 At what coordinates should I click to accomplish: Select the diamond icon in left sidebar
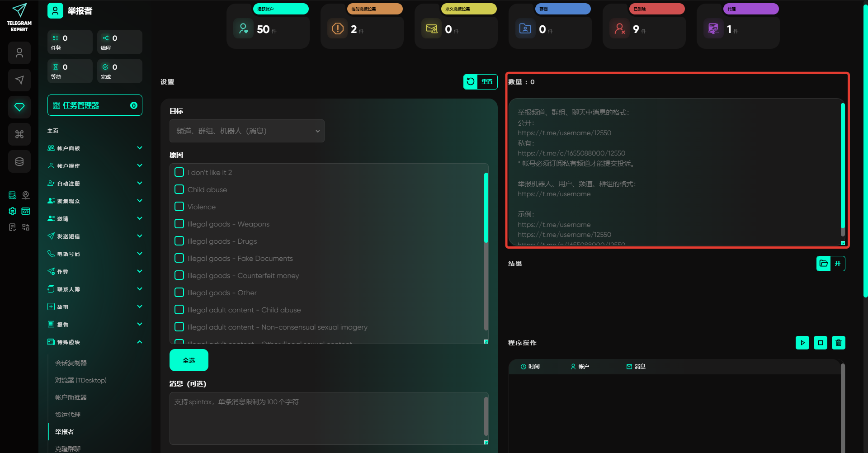pyautogui.click(x=19, y=107)
